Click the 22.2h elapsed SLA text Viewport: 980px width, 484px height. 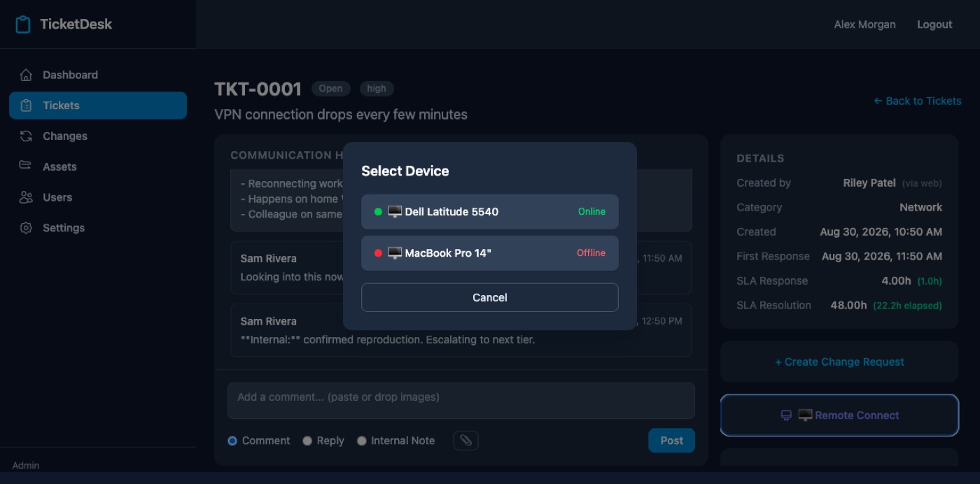click(x=907, y=306)
